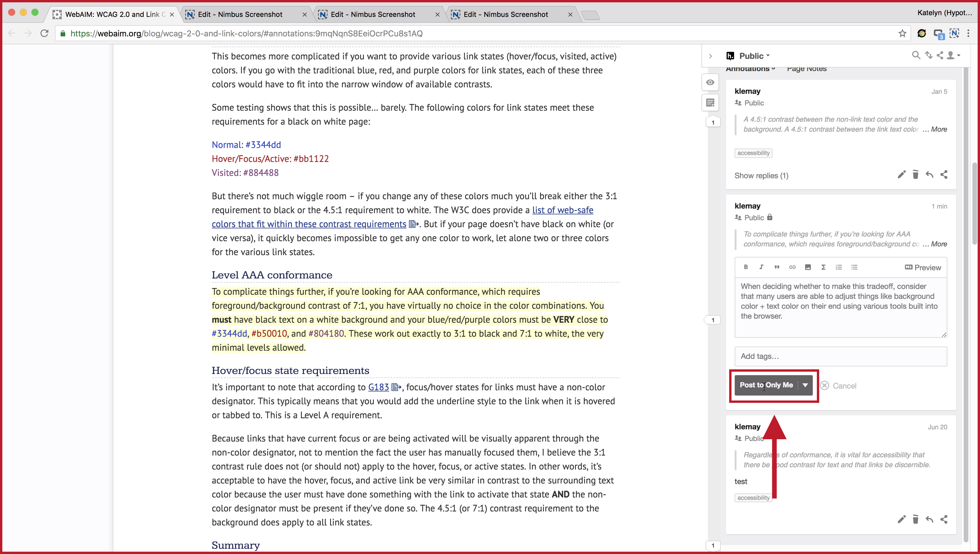Toggle Markdown Preview of the annotation
The width and height of the screenshot is (980, 554).
923,267
